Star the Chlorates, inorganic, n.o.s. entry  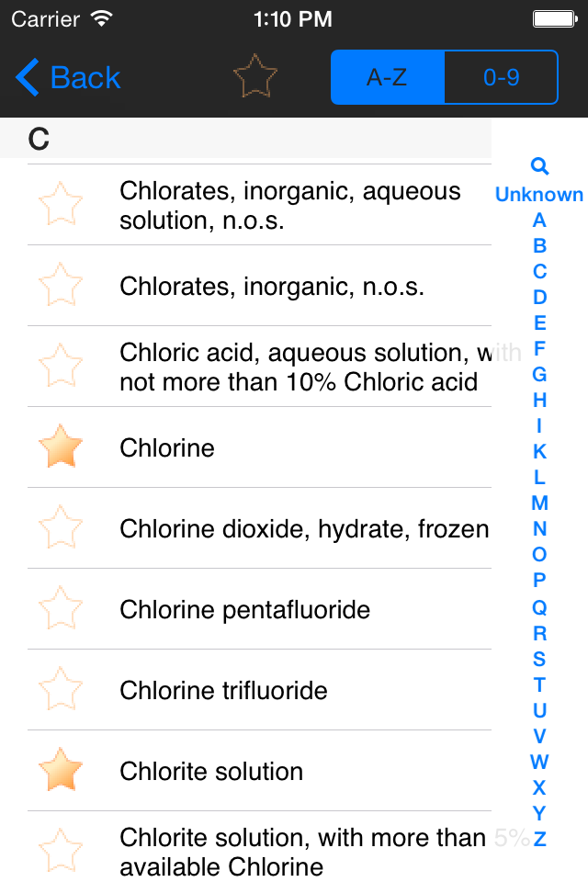point(61,286)
